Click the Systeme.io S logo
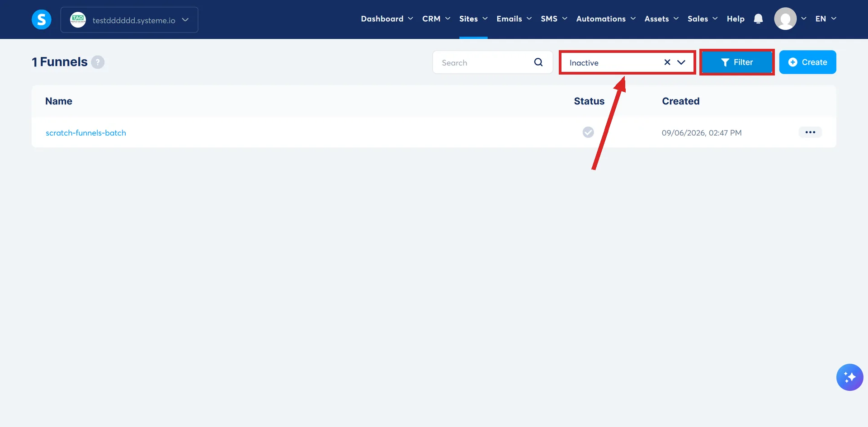This screenshot has width=868, height=427. click(42, 19)
